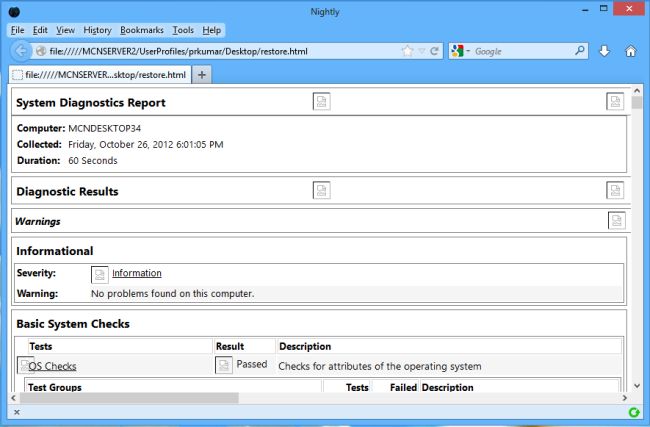
Task: Open the Tools menu
Action: point(183,30)
